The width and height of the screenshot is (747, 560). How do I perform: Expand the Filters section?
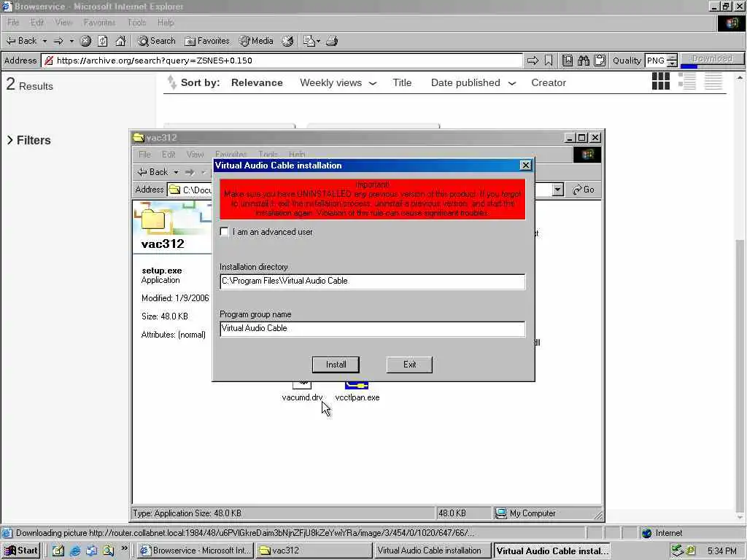[29, 140]
